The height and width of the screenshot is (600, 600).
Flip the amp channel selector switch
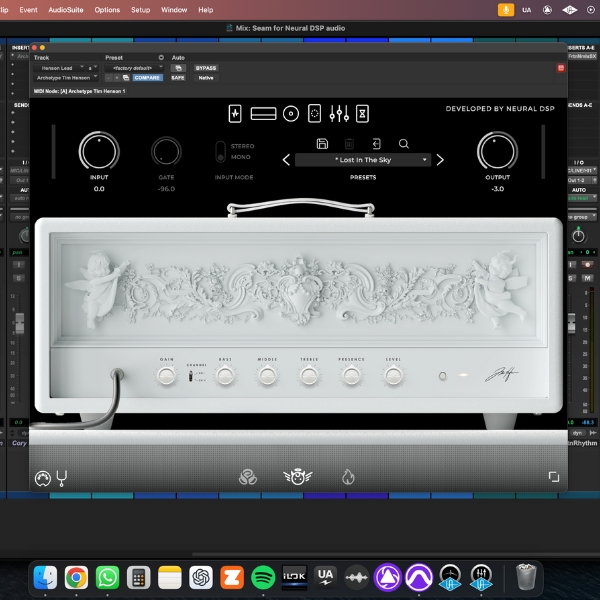click(x=191, y=377)
